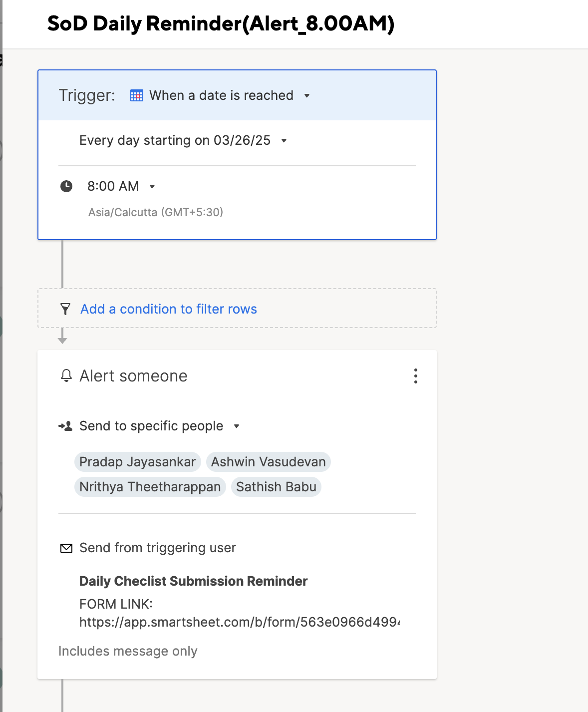
Task: Click the calendar icon beside trigger type
Action: tap(136, 95)
